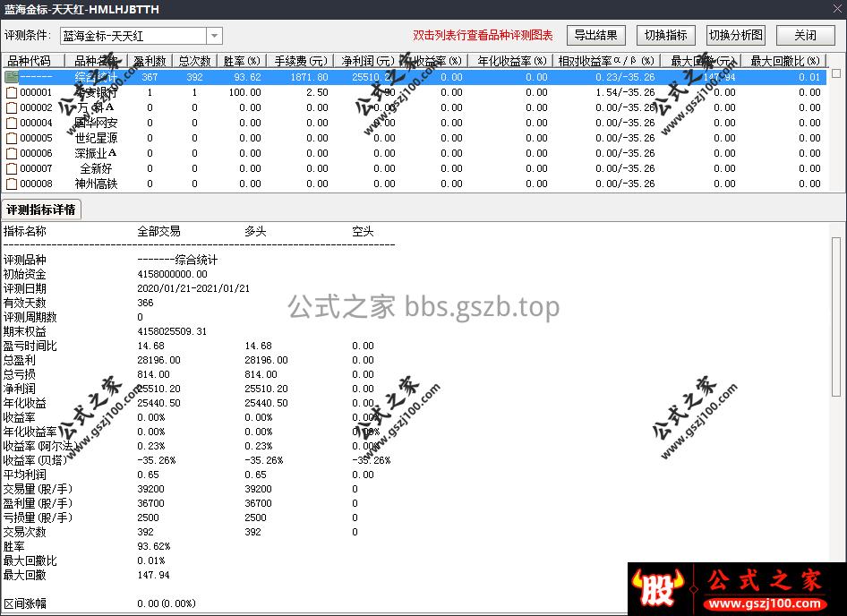Viewport: 847px width, 616px height.
Task: Click the 总盈利 label in details
Action: coord(20,360)
